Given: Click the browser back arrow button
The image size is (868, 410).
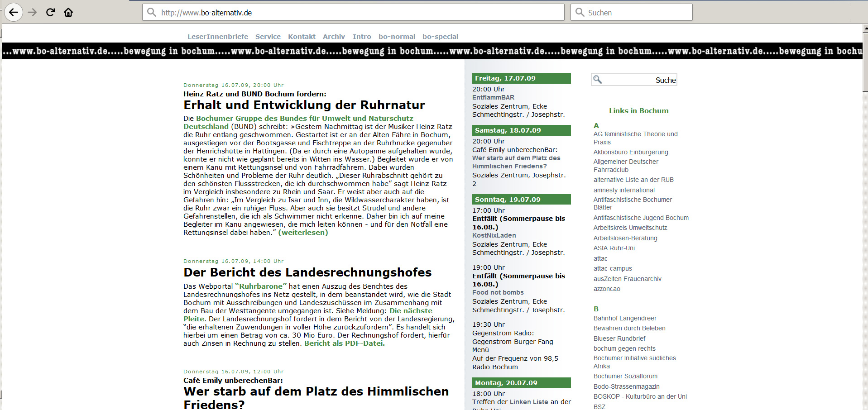Looking at the screenshot, I should [x=14, y=12].
